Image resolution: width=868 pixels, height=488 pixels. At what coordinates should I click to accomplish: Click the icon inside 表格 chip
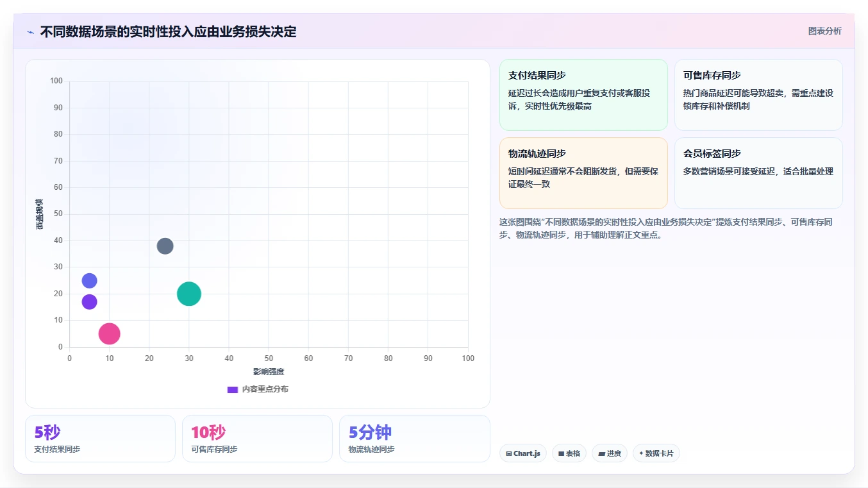coord(562,453)
